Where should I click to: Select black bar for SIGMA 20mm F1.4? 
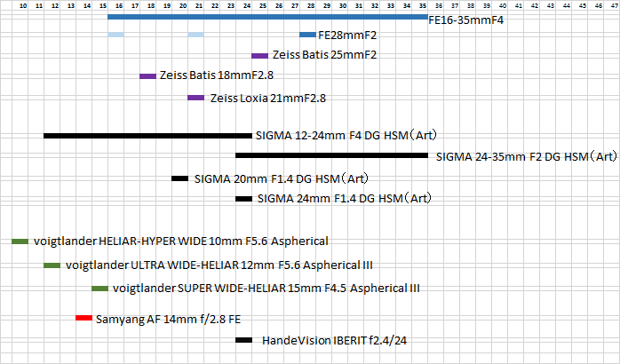180,178
